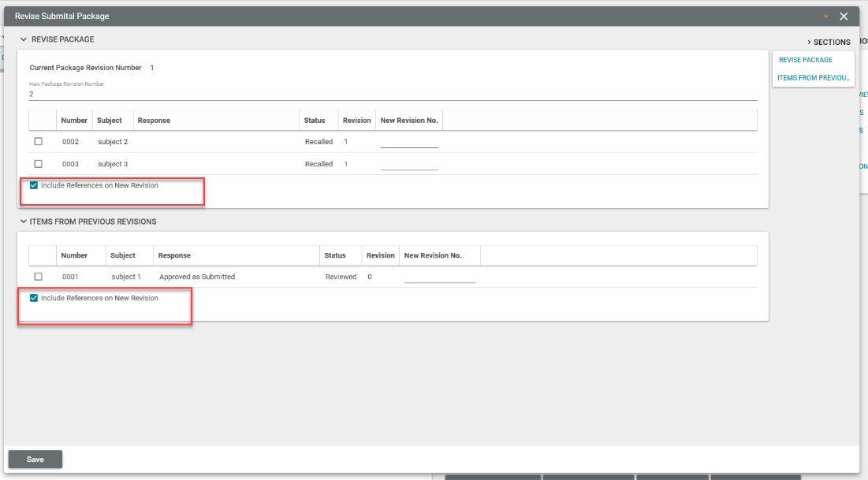
Task: Focus the New Package Revision Number field
Action: 393,94
